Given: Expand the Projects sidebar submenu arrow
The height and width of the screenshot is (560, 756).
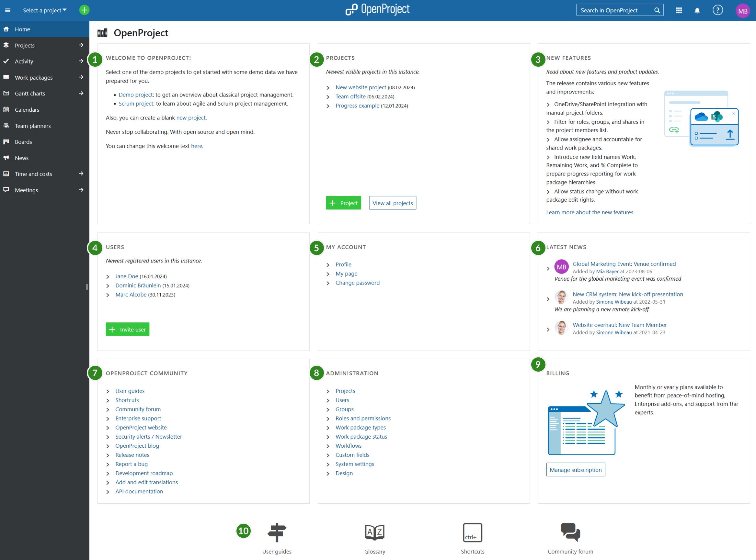Looking at the screenshot, I should [81, 45].
